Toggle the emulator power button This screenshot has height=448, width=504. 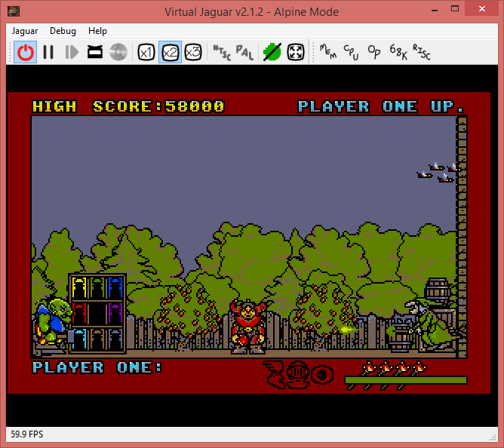26,52
